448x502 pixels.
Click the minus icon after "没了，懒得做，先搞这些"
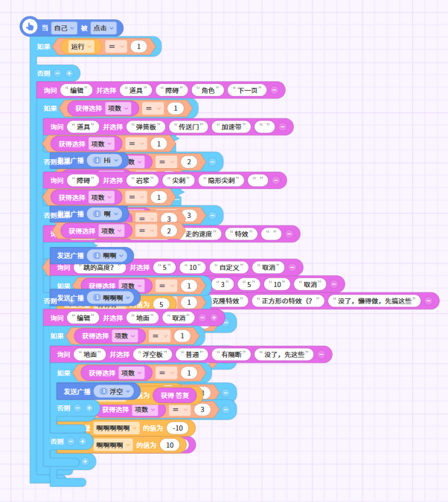pos(428,300)
